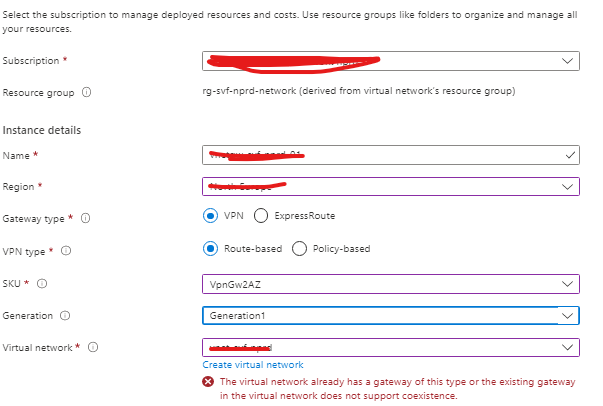This screenshot has width=603, height=406.
Task: Choose the Policy-based VPN type
Action: [x=299, y=248]
